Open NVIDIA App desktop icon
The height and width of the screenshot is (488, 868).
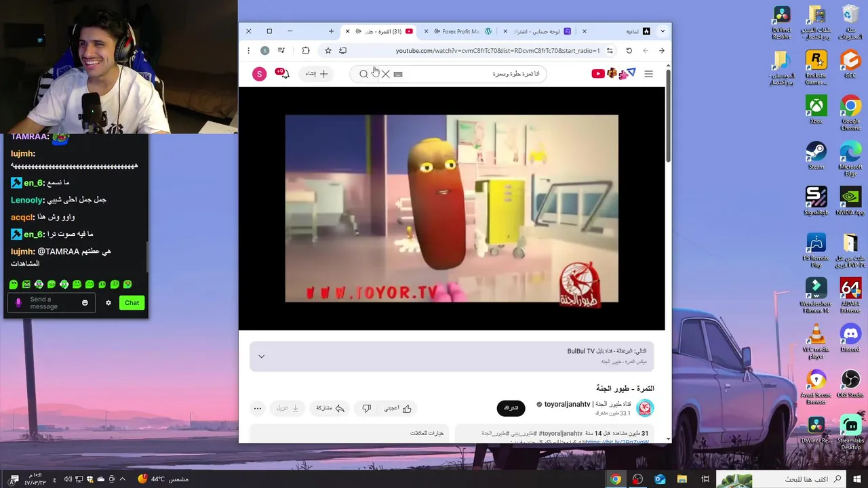coord(850,201)
